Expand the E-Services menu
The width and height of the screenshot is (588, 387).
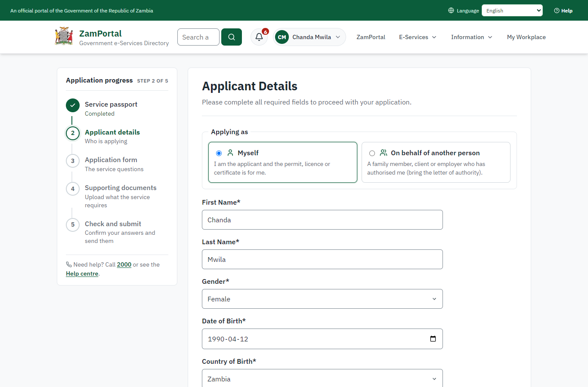coord(418,37)
